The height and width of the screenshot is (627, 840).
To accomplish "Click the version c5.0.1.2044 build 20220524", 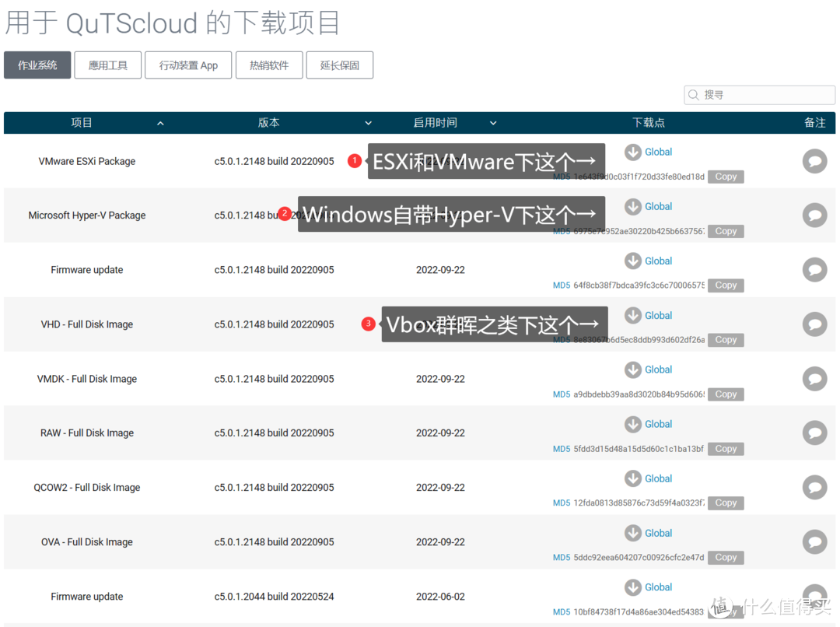I will [x=274, y=597].
